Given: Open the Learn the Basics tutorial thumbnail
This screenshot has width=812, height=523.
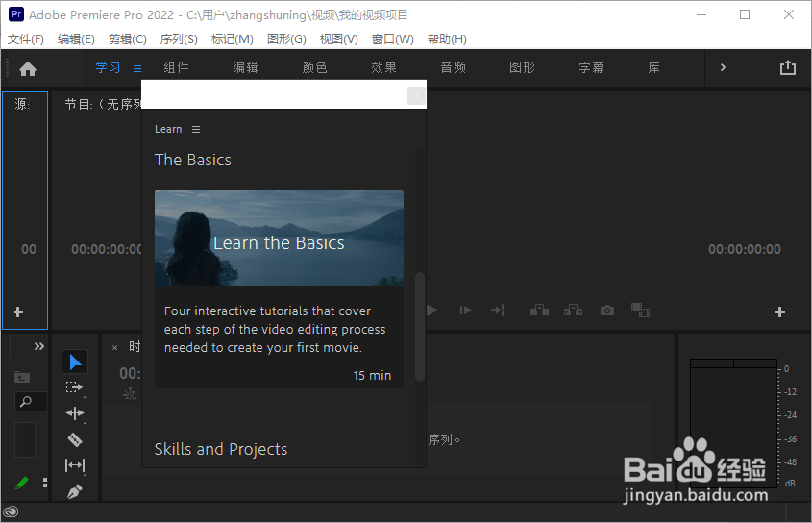Looking at the screenshot, I should (279, 238).
